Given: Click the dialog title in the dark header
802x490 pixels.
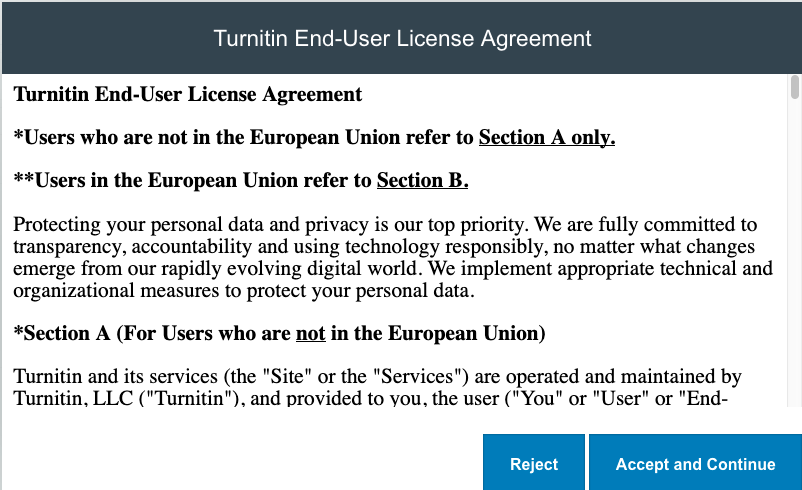Looking at the screenshot, I should [x=402, y=39].
